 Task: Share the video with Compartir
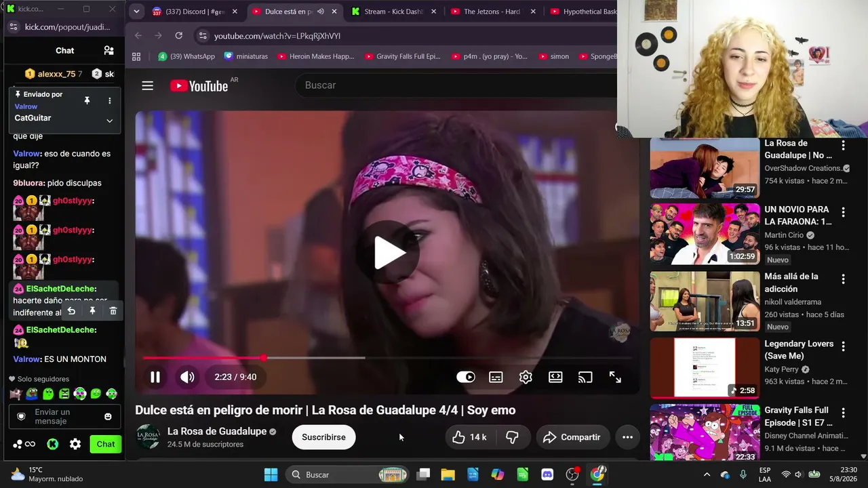tap(572, 437)
